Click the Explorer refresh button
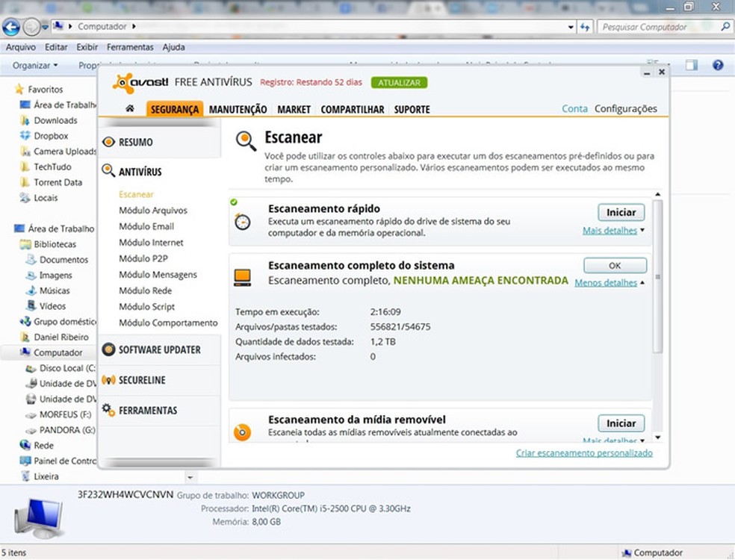 (x=585, y=27)
